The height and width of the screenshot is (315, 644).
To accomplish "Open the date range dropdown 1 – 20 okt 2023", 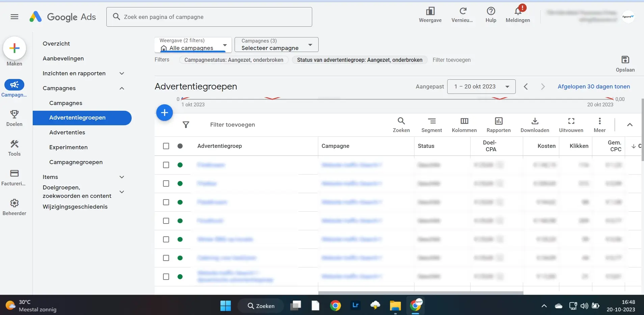I will 481,86.
